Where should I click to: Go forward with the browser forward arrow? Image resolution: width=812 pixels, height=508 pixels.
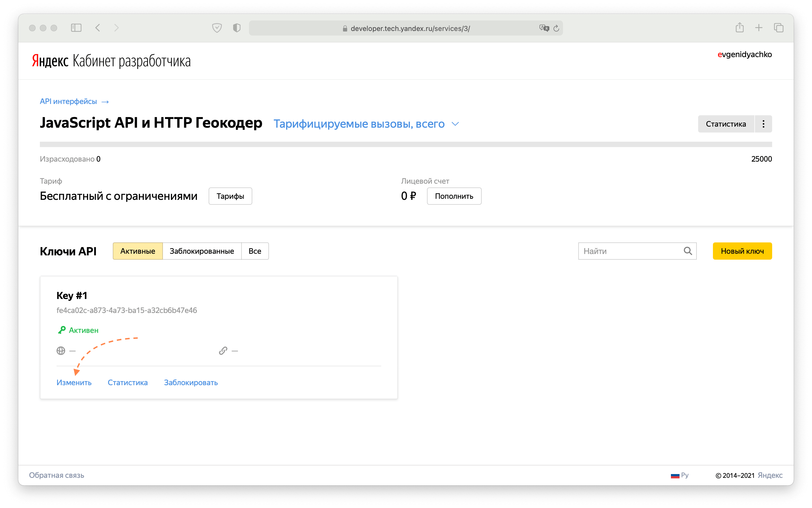(x=117, y=28)
